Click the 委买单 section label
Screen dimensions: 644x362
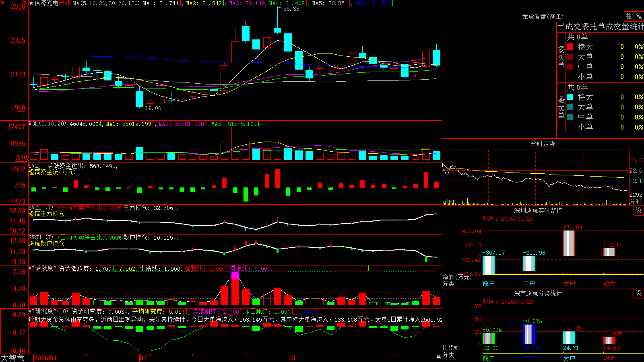561,57
